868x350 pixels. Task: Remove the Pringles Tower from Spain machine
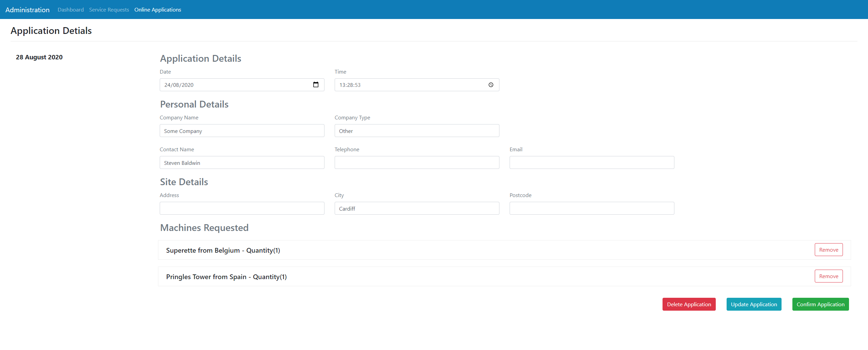828,276
